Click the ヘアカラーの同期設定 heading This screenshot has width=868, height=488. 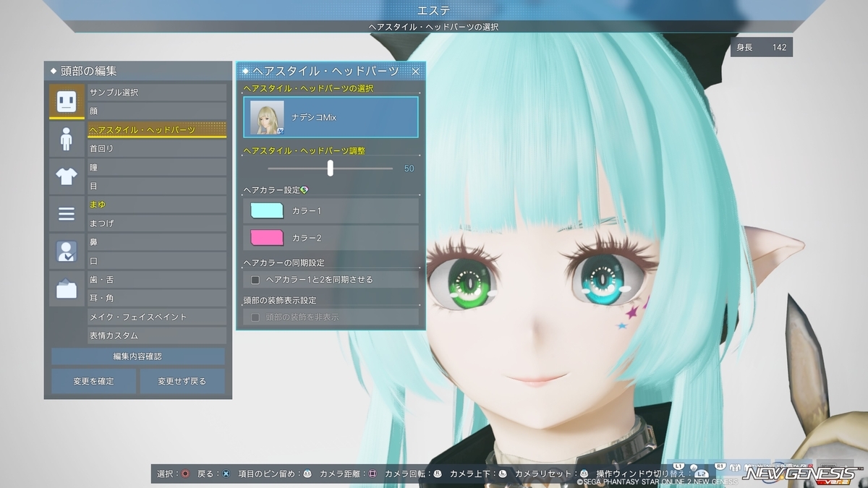(284, 262)
